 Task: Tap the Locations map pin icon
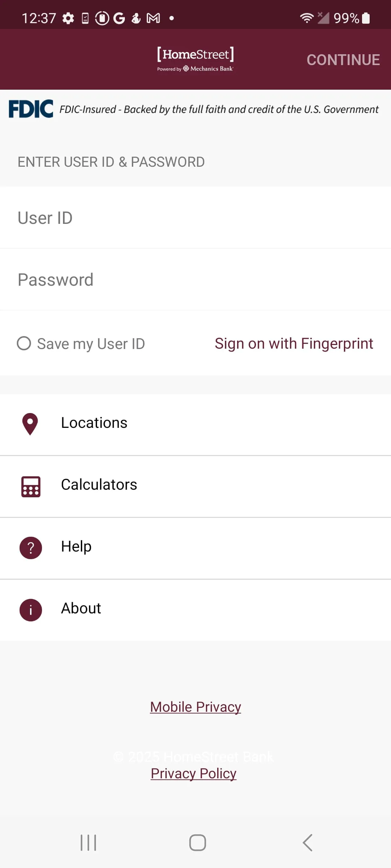coord(30,424)
